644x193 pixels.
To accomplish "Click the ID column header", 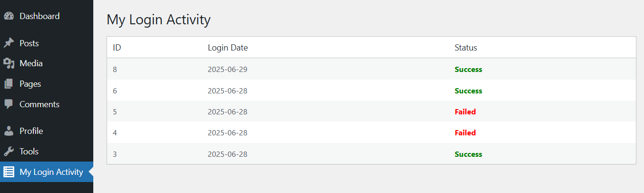I will 117,48.
